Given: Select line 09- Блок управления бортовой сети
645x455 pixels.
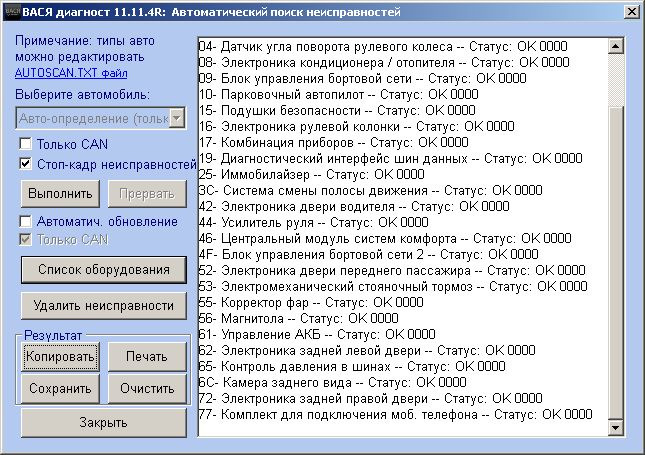Looking at the screenshot, I should (x=362, y=79).
